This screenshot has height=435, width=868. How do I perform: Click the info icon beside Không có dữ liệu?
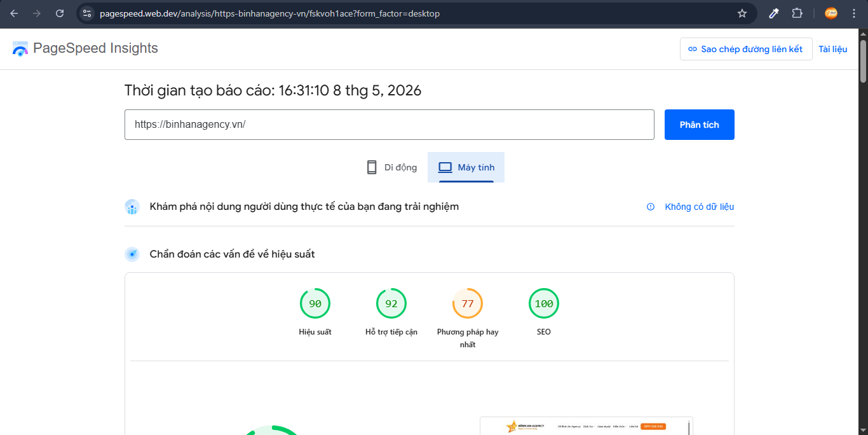(650, 207)
